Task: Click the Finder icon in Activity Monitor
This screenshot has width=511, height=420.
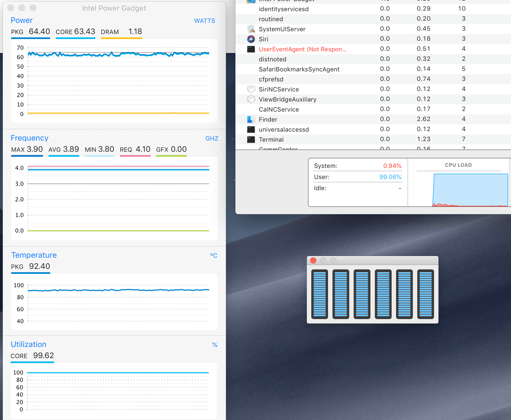Action: point(251,119)
